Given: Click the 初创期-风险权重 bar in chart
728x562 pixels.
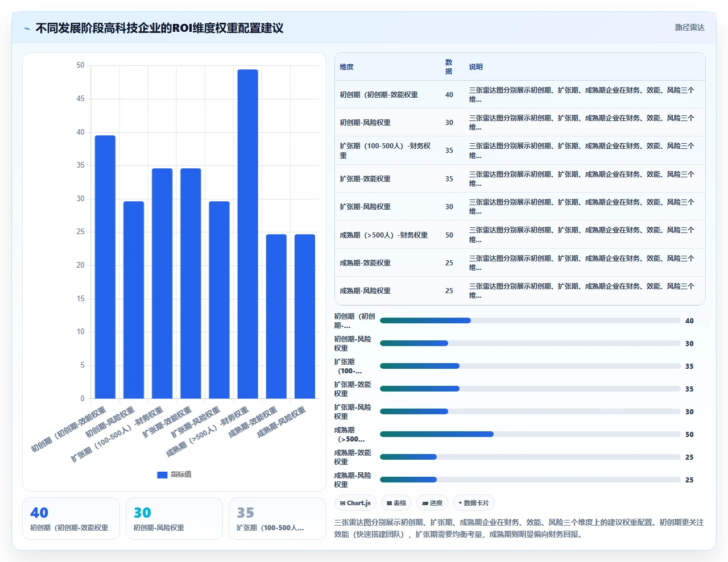Looking at the screenshot, I should pyautogui.click(x=134, y=300).
